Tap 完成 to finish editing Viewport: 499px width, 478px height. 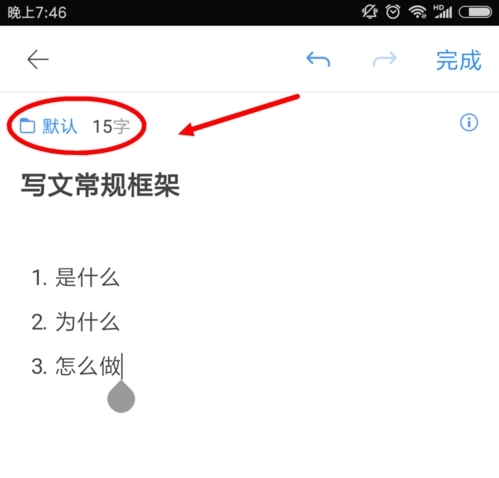[459, 60]
